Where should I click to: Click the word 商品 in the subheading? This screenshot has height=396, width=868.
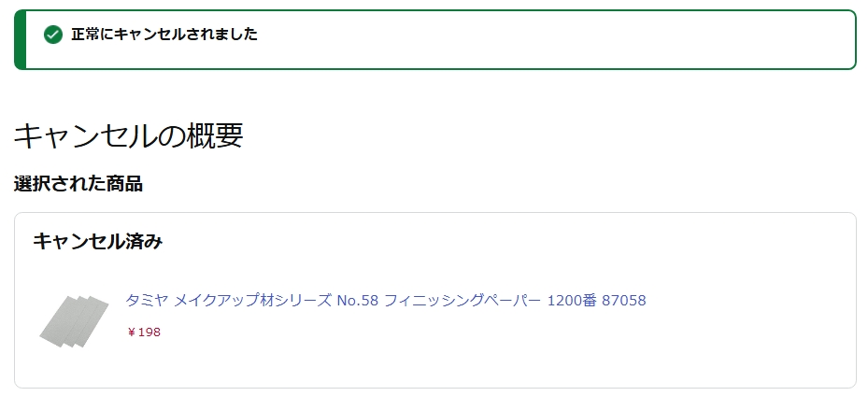coord(126,184)
